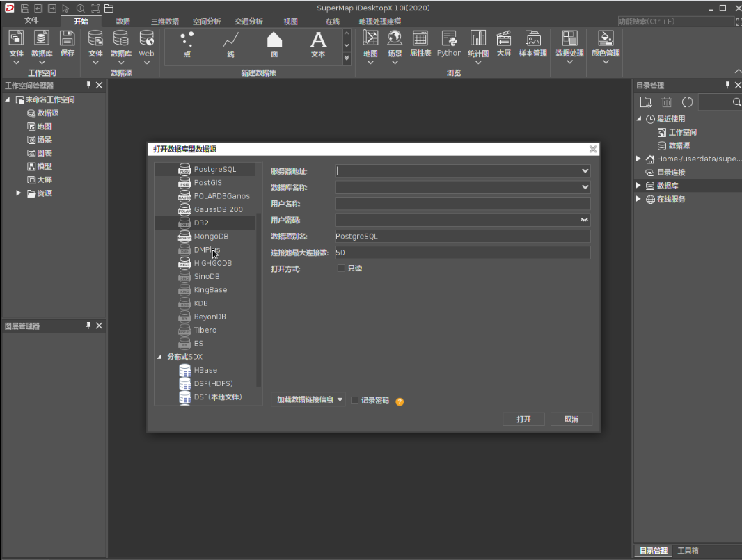Screen dimensions: 742x560
Task: Switch to the 三维数据 ribbon tab
Action: [165, 22]
